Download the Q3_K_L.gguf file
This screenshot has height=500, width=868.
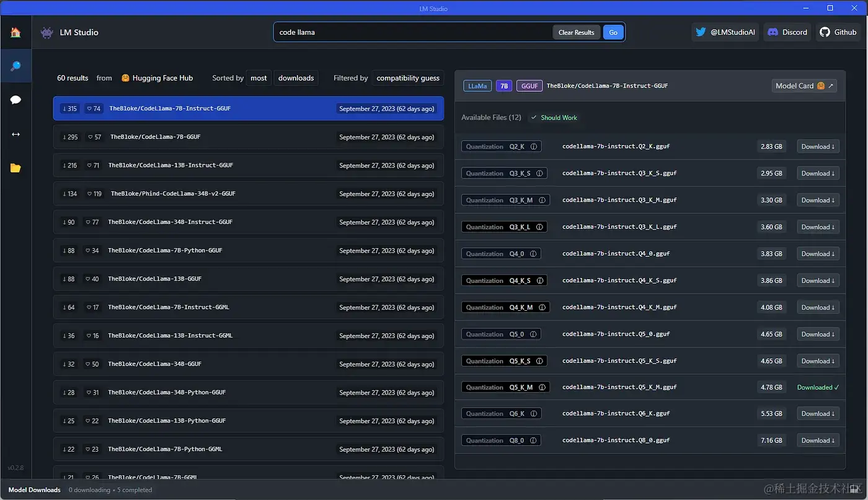pyautogui.click(x=818, y=227)
